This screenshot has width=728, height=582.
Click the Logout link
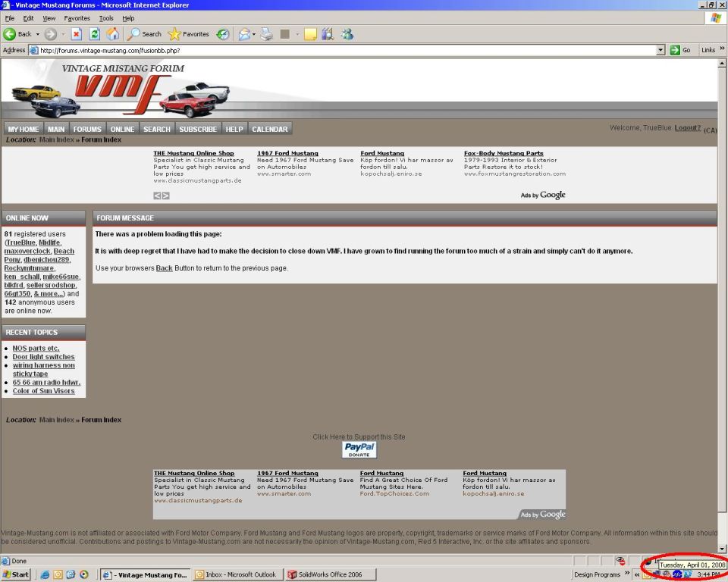[x=688, y=127]
